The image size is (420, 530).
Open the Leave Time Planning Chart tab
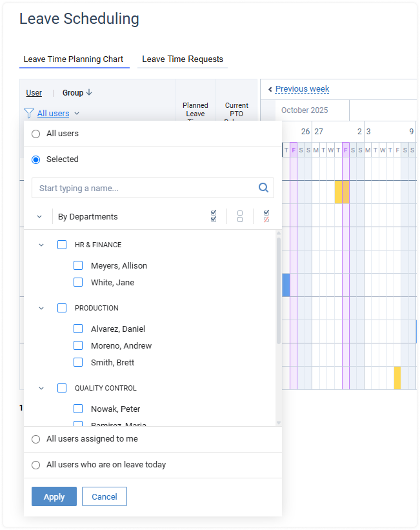[x=74, y=59]
